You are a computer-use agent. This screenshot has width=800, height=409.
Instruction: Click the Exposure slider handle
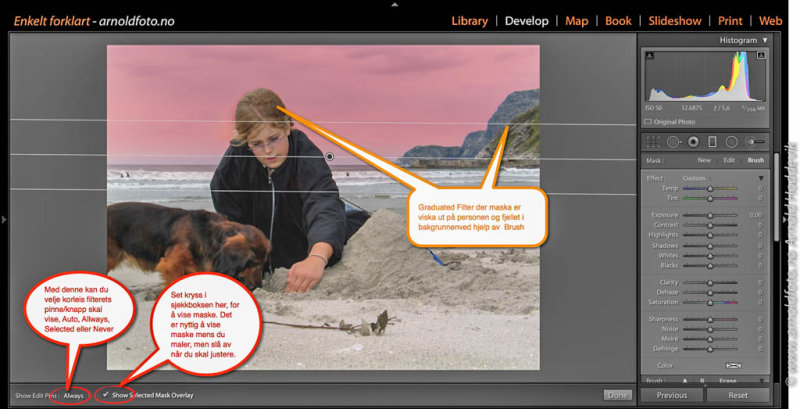[x=710, y=215]
